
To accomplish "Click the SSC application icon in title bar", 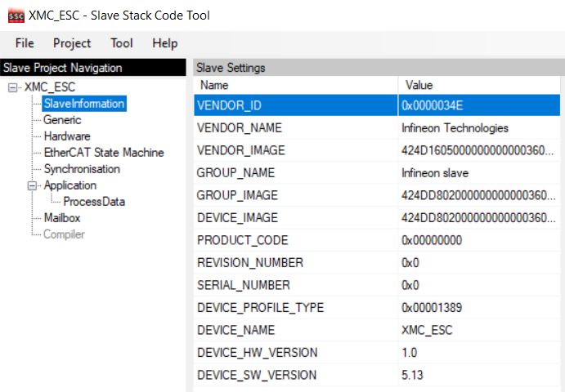I will (x=16, y=16).
